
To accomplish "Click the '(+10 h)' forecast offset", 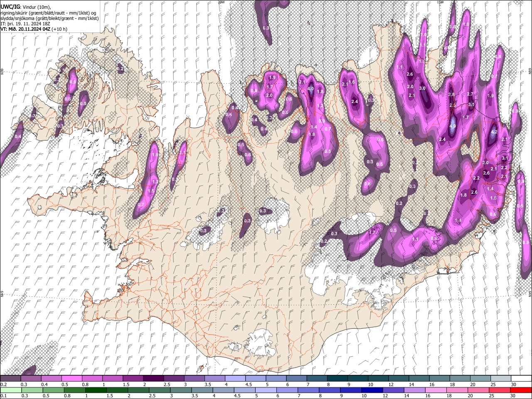I will (x=60, y=29).
